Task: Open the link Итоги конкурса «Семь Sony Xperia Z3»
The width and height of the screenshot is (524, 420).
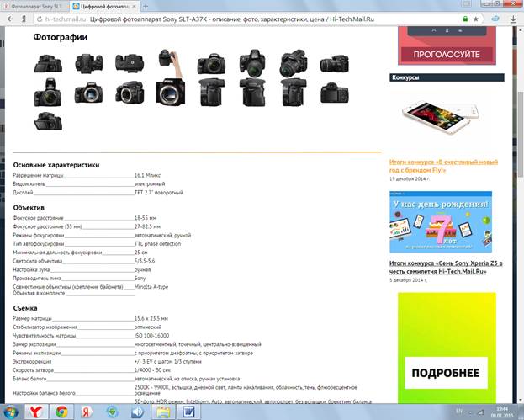Action: pyautogui.click(x=446, y=267)
